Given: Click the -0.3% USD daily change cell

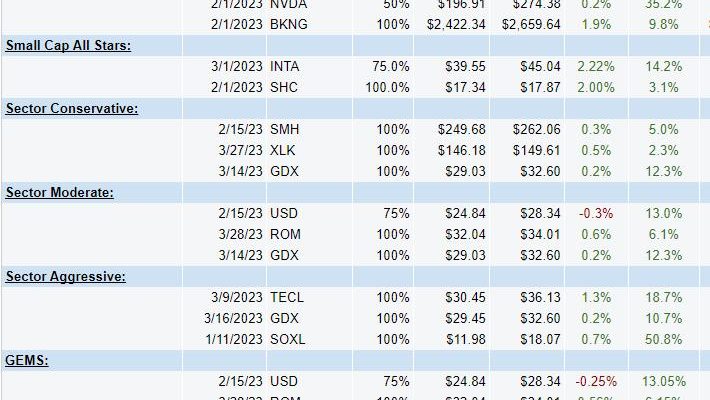Looking at the screenshot, I should tap(596, 213).
